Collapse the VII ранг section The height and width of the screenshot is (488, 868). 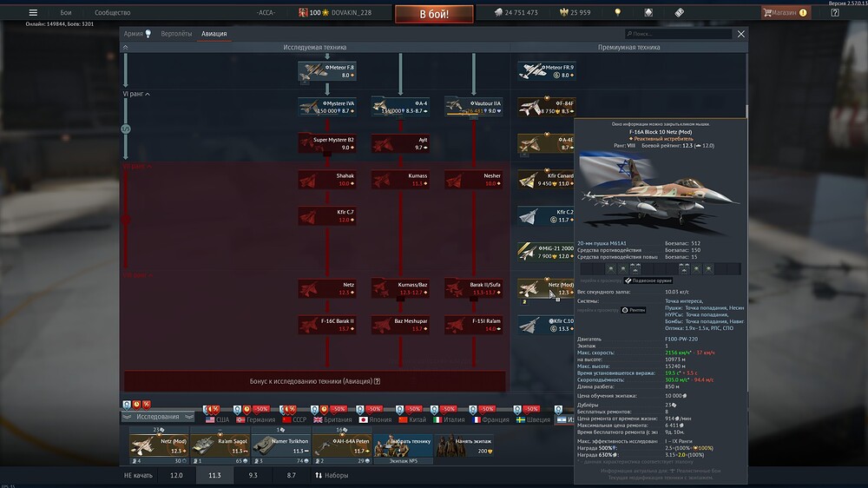pos(137,166)
